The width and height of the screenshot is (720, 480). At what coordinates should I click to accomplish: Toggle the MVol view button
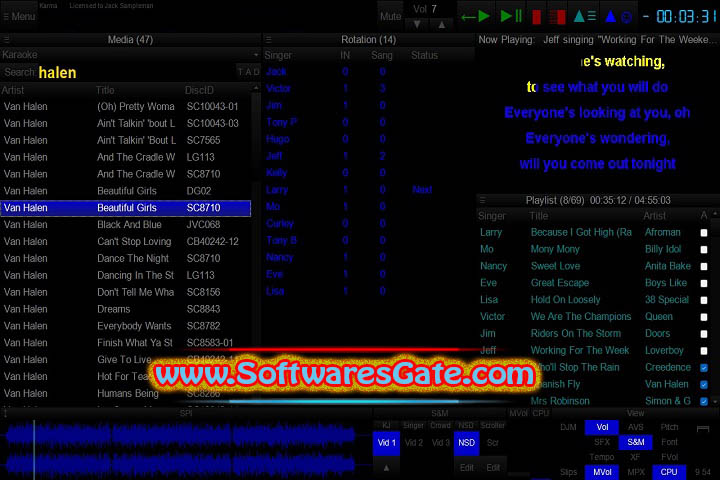[x=602, y=472]
